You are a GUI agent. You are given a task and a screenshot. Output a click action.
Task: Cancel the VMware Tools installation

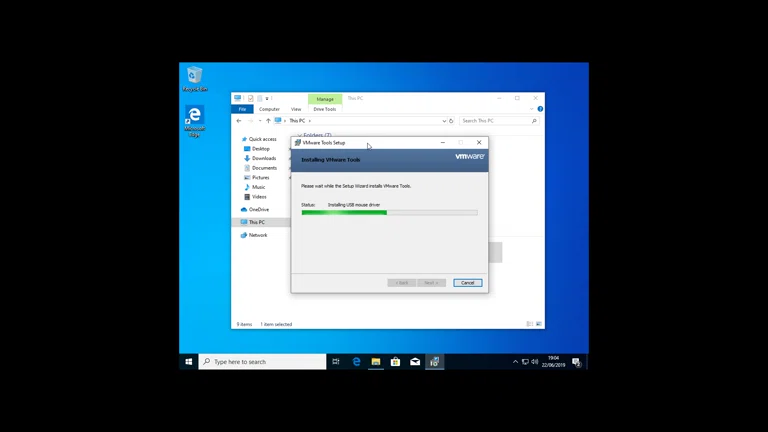point(467,283)
